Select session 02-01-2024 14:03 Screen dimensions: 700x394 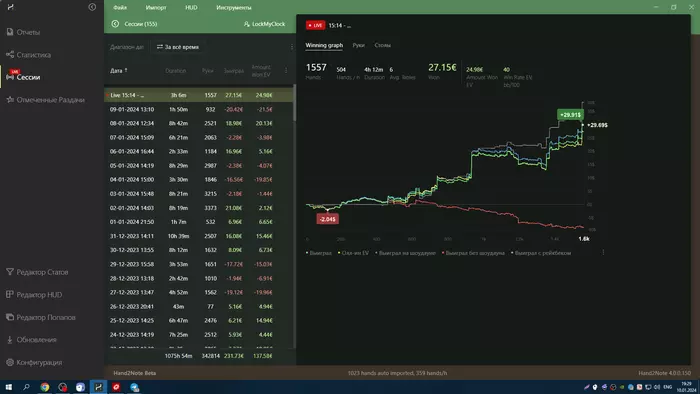click(199, 208)
